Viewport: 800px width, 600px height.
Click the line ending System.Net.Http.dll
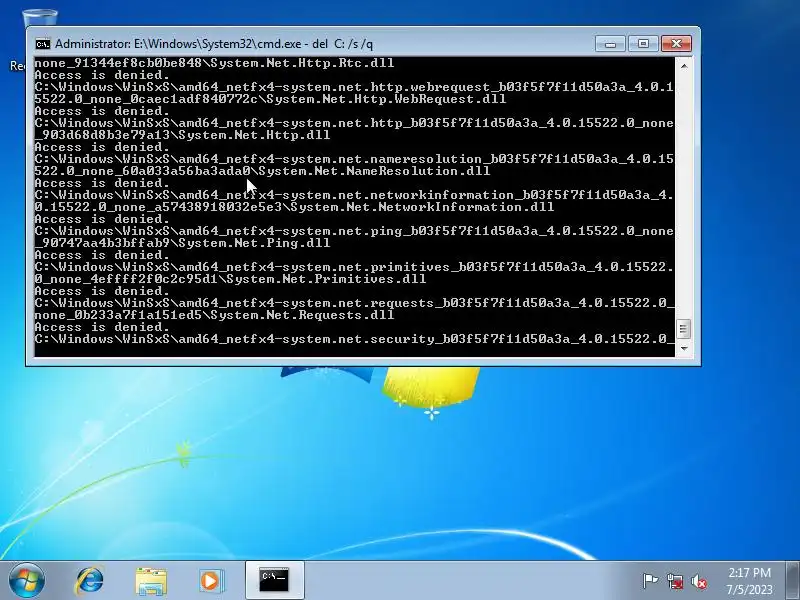tap(182, 135)
